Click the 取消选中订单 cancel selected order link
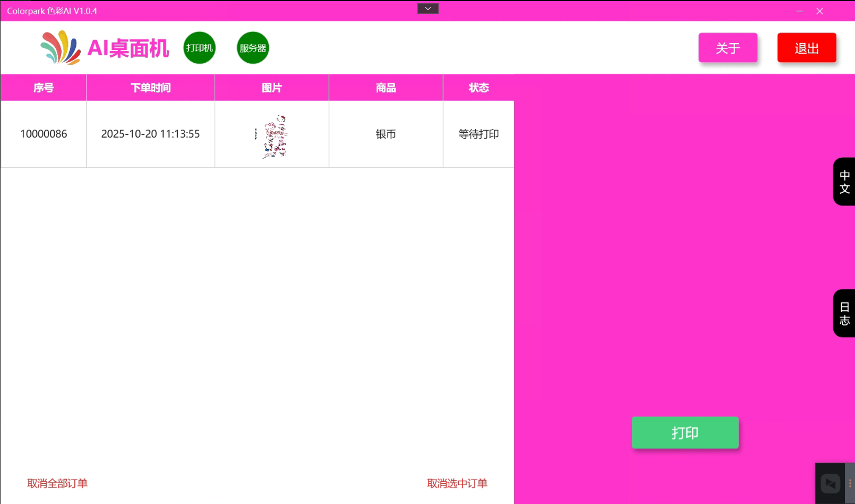Screen dimensions: 855x504 pyautogui.click(x=457, y=483)
